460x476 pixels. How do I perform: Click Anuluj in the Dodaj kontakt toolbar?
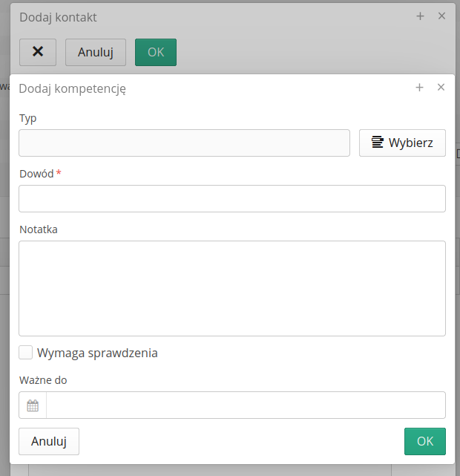(96, 52)
